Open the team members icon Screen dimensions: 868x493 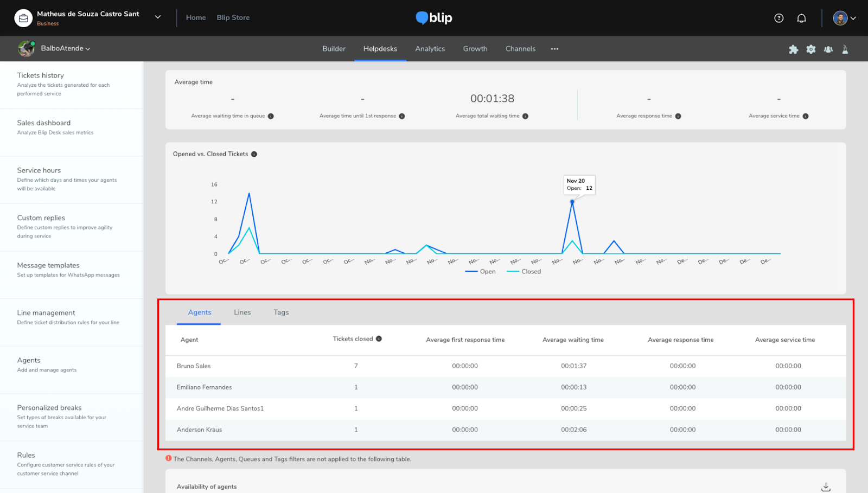[x=828, y=49]
